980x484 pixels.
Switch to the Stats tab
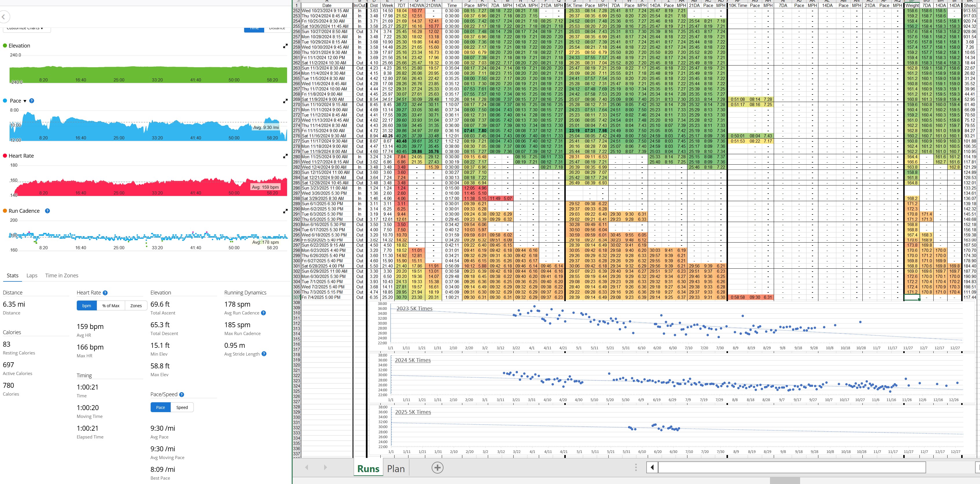coord(12,276)
